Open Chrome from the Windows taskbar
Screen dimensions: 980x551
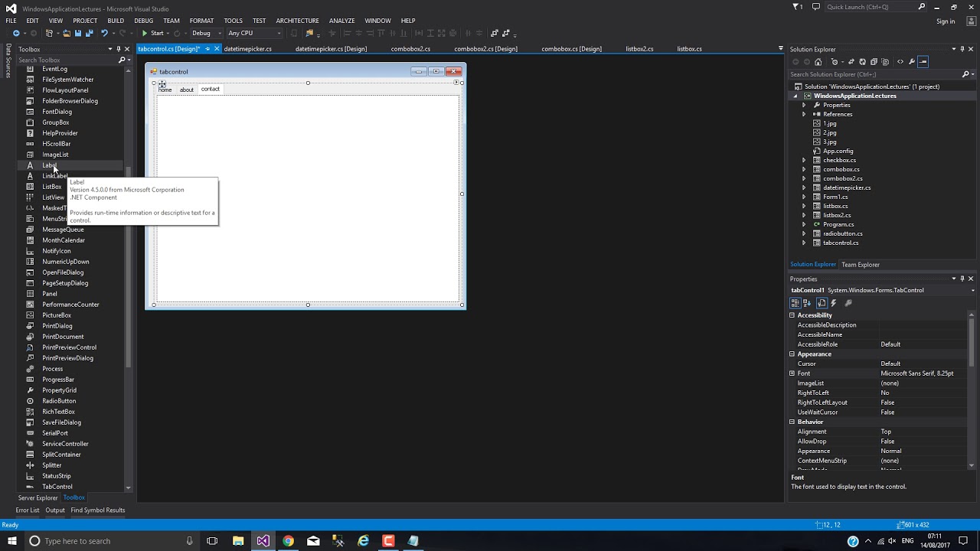288,541
